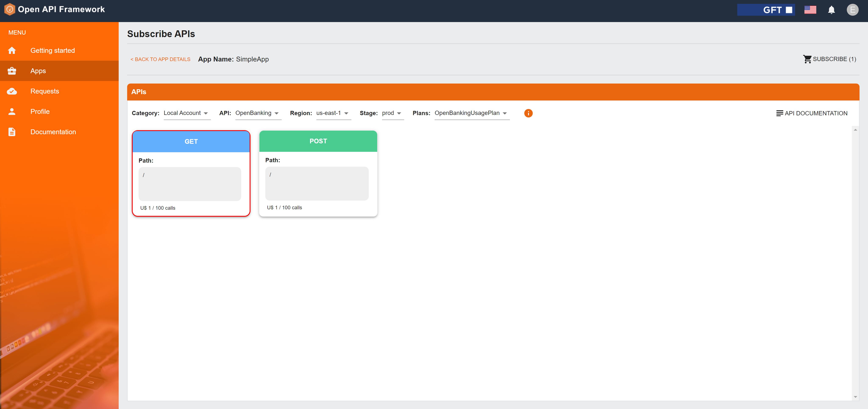Open Documentation from the sidebar menu
The image size is (868, 409).
[53, 131]
